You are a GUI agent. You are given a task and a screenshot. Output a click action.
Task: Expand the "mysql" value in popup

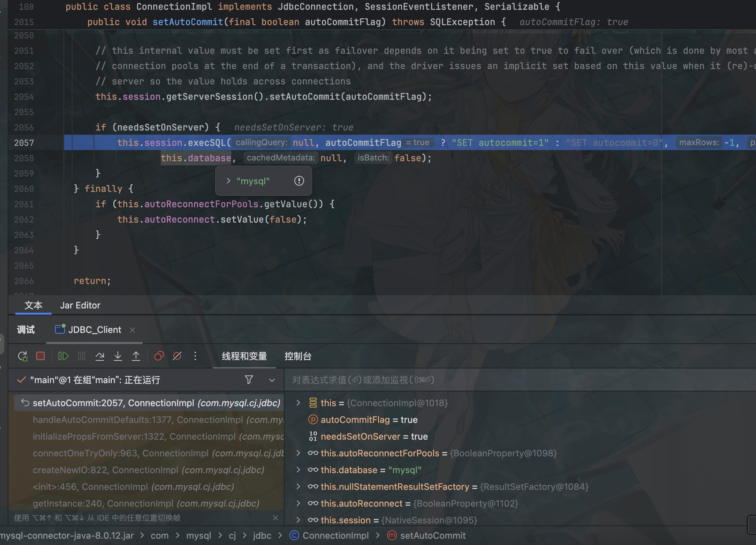[228, 181]
